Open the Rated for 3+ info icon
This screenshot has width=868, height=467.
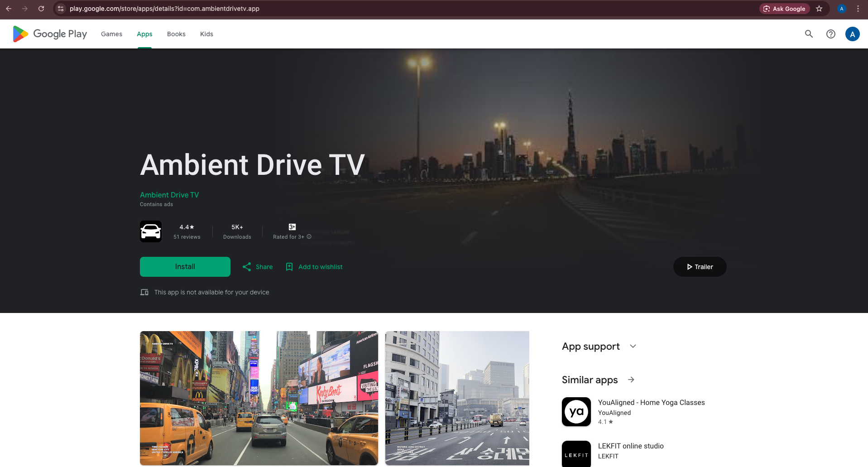click(309, 236)
